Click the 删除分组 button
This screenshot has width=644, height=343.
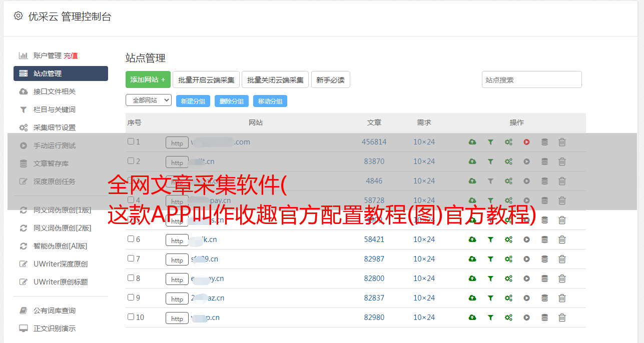232,101
